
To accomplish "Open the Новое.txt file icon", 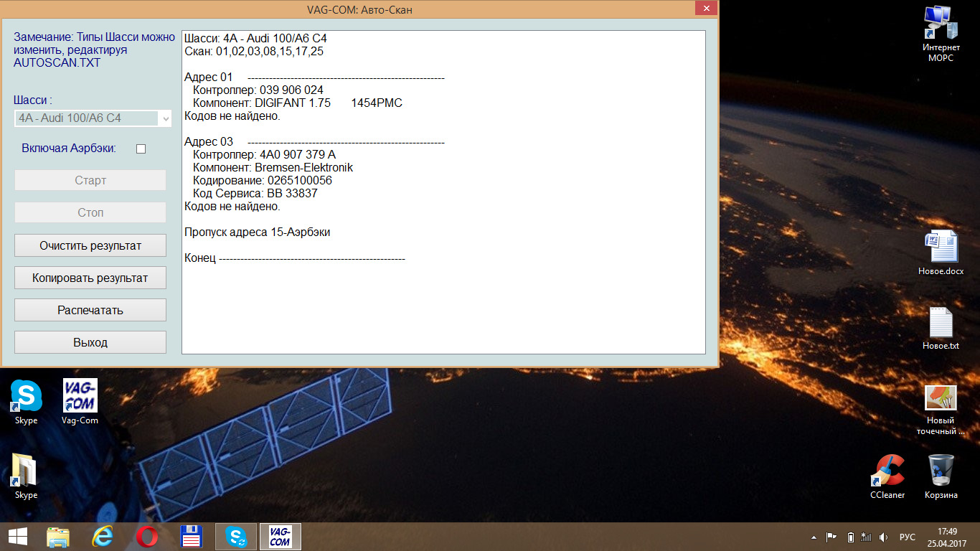I will 941,329.
